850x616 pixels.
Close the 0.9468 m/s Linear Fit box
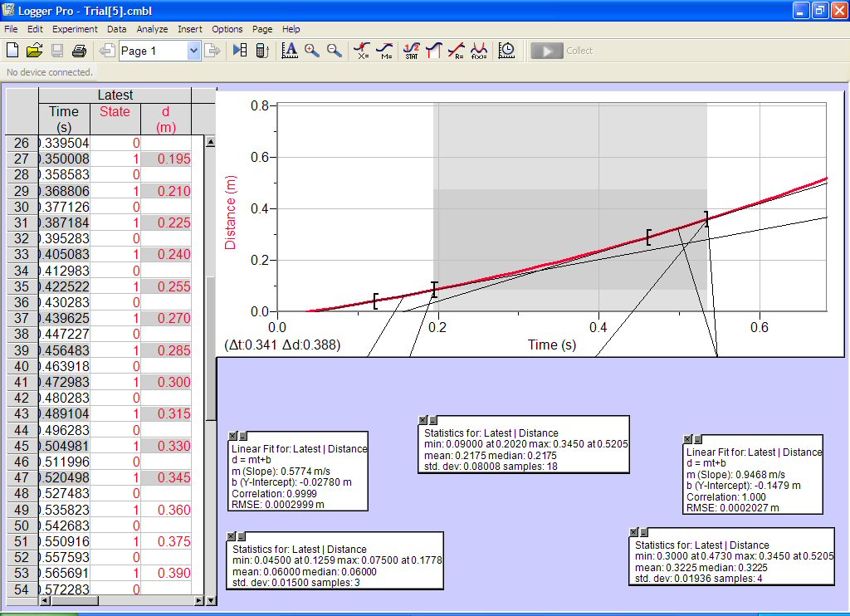click(x=687, y=439)
